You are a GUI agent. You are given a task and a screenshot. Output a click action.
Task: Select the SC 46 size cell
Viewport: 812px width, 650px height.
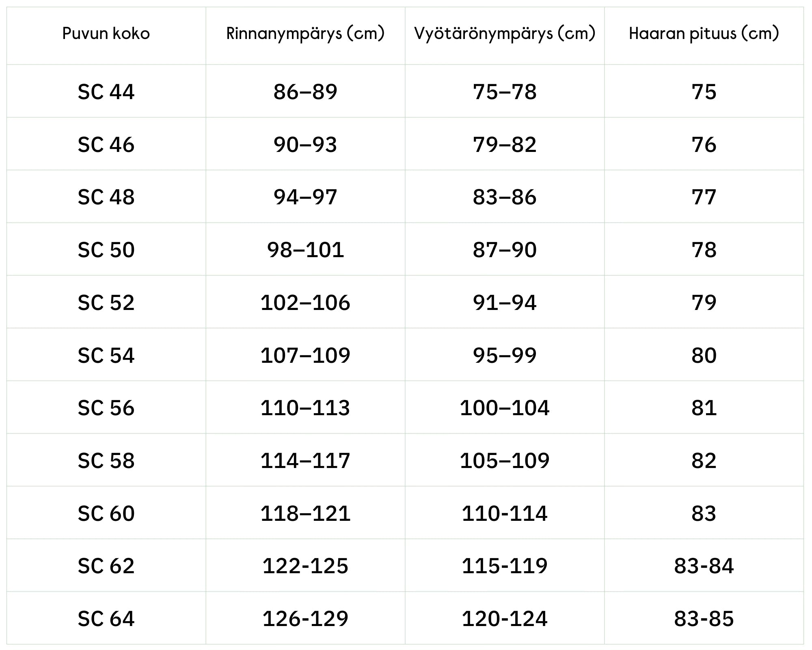[x=106, y=145]
